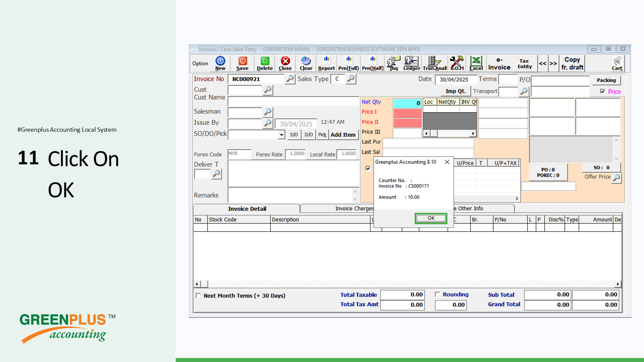Close the Greenplus Accounting 8.10 dialog
644x362 pixels.
tap(447, 162)
